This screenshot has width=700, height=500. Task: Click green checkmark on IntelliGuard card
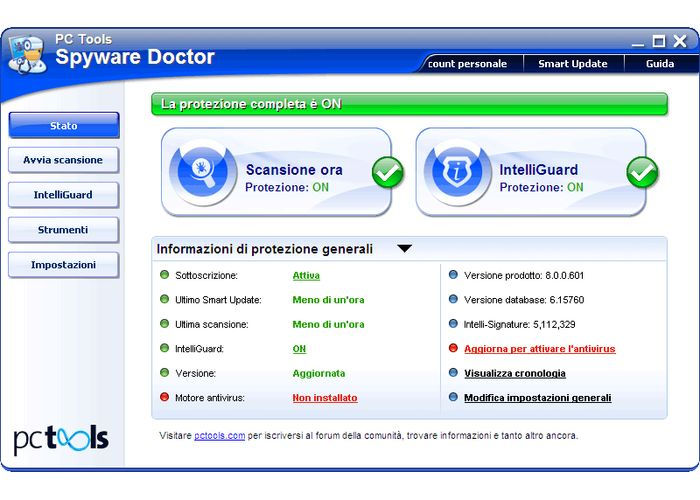click(642, 172)
